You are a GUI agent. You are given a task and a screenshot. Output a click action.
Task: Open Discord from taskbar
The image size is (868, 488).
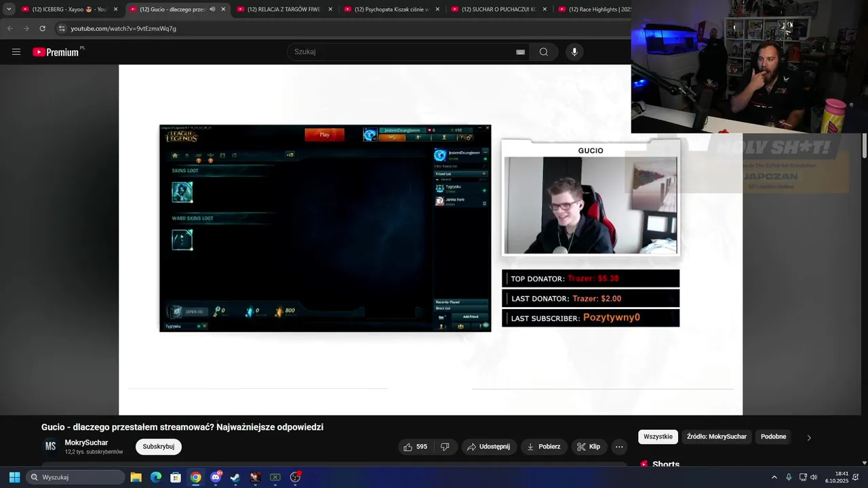216,477
